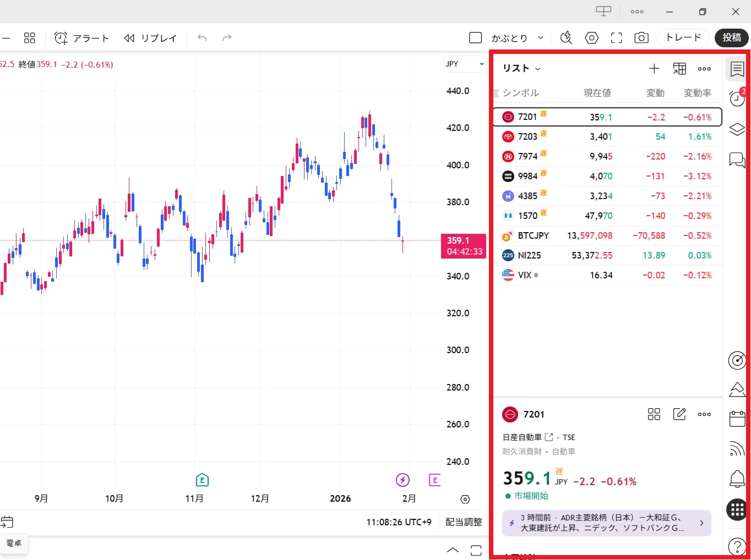The height and width of the screenshot is (560, 751).
Task: Toggle the watchlist panel icon
Action: click(737, 69)
